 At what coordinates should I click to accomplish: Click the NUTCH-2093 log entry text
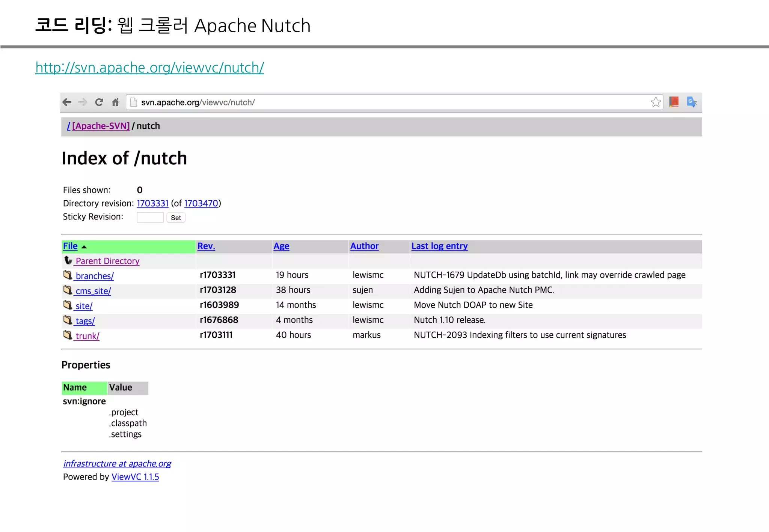(520, 335)
